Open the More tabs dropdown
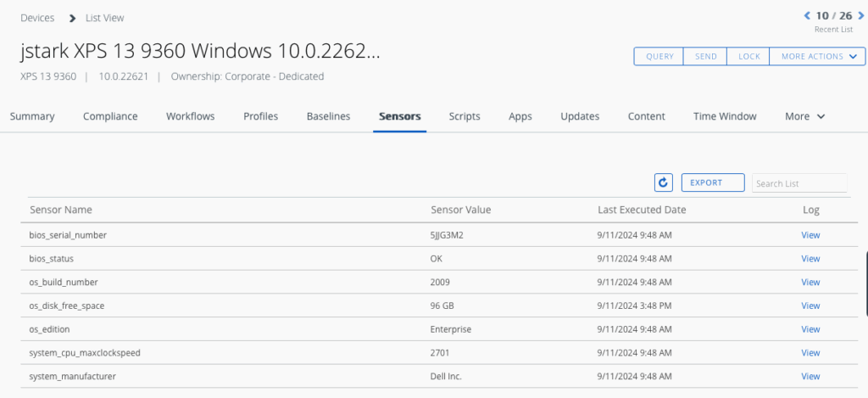868x398 pixels. (x=804, y=116)
